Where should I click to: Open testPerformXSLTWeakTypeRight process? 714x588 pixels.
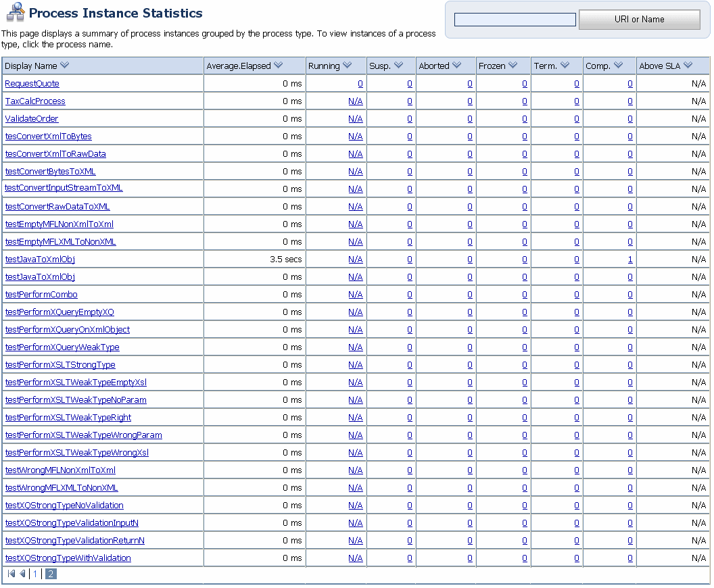click(68, 418)
